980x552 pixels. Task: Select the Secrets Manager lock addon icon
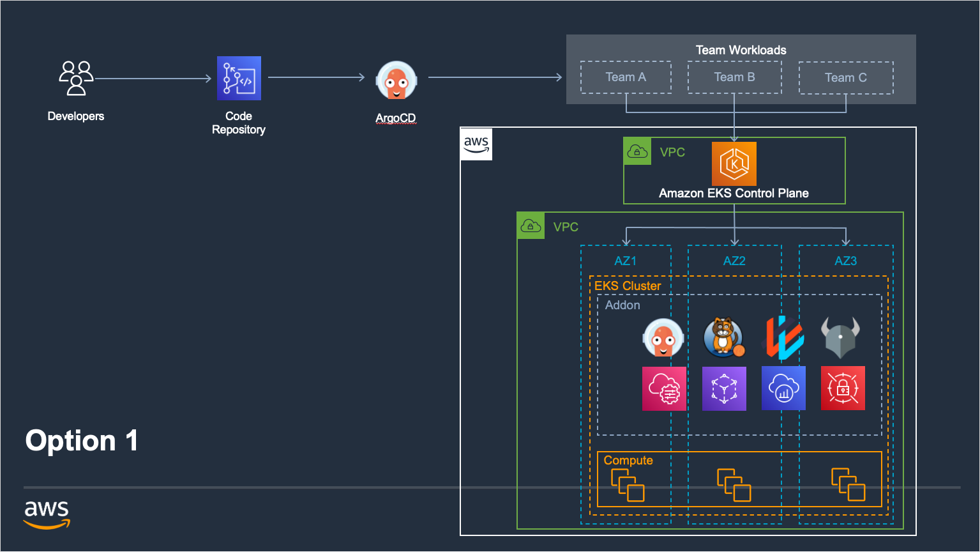point(843,388)
